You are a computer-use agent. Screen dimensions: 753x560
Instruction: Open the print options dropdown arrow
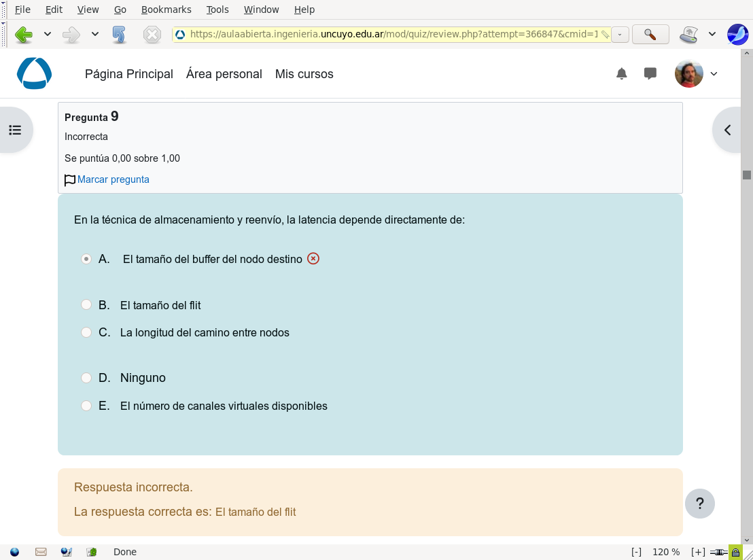point(712,34)
